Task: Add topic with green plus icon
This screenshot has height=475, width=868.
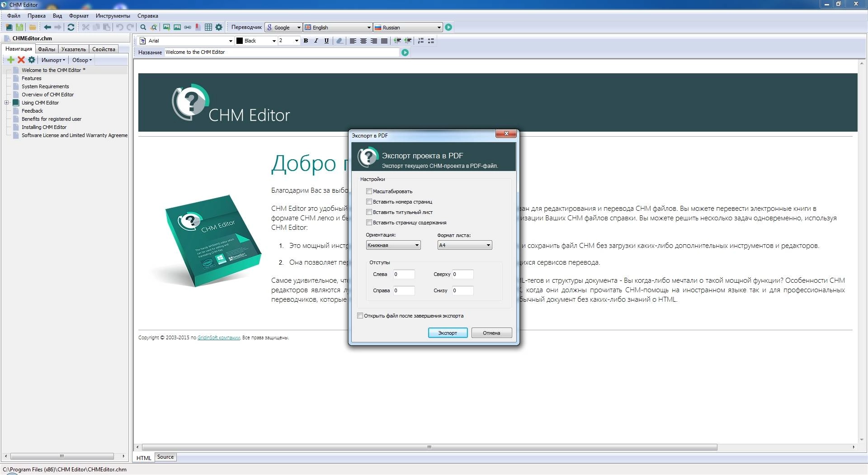Action: [x=11, y=60]
